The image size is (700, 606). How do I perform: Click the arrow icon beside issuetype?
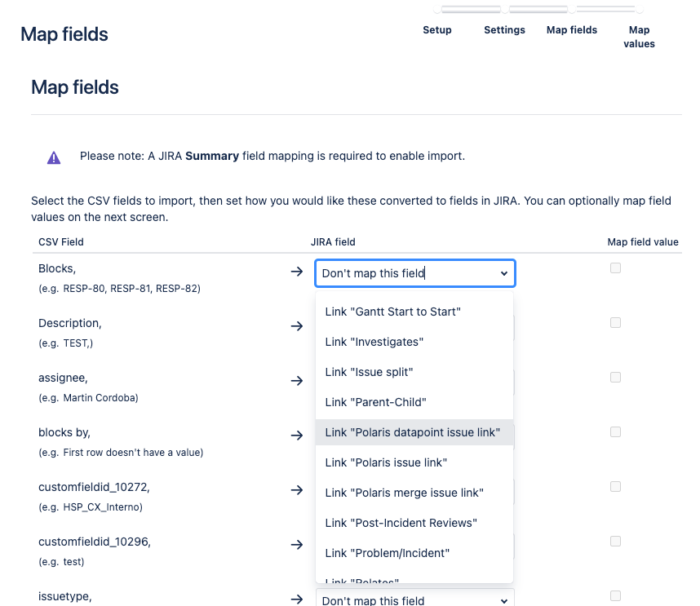(x=297, y=599)
